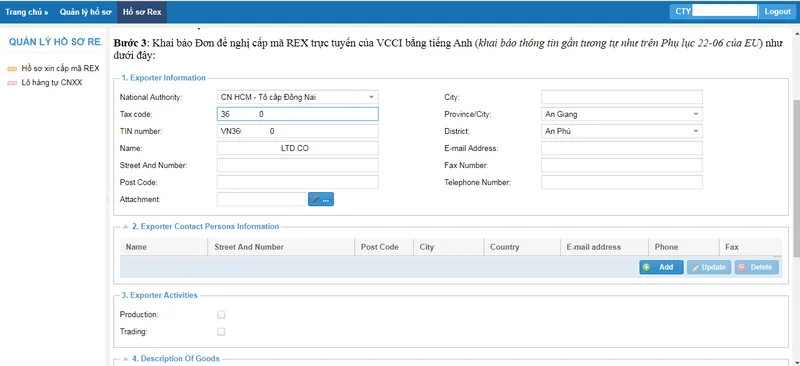
Task: Focus the TIN number input field
Action: pos(297,131)
